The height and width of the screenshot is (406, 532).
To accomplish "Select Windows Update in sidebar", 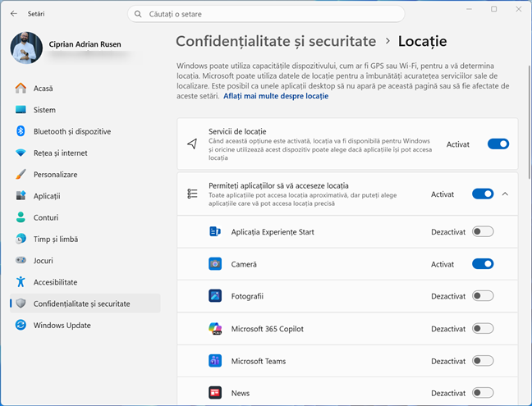I will coord(85,325).
